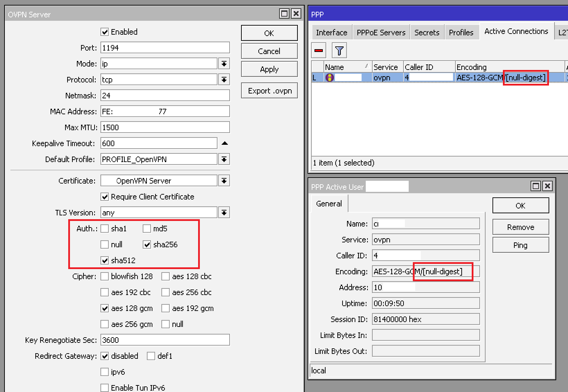The height and width of the screenshot is (392, 568).
Task: Uncheck sha512 auth checkbox
Action: pyautogui.click(x=105, y=260)
